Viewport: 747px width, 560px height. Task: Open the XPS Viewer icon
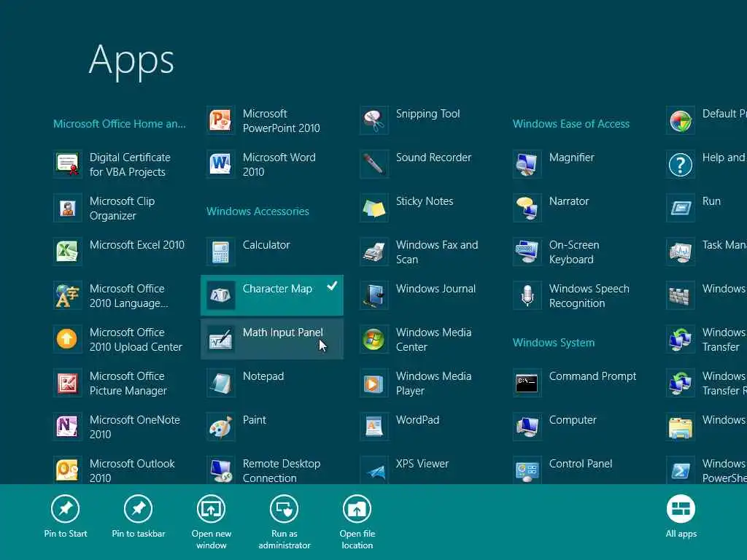pyautogui.click(x=374, y=470)
